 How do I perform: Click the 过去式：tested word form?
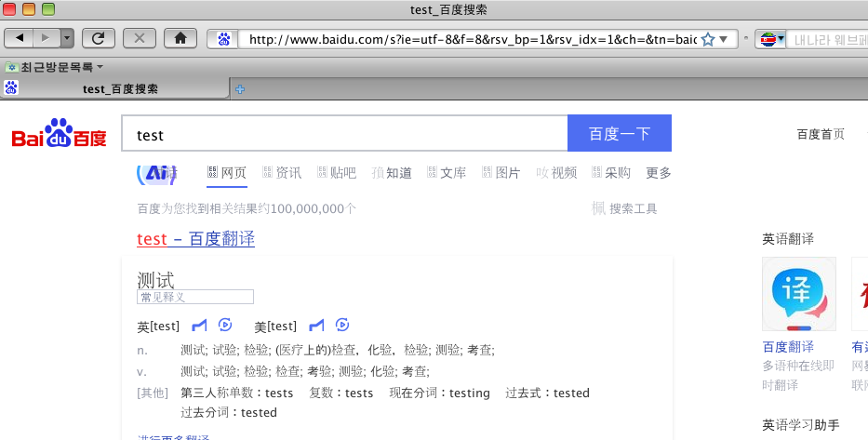click(x=547, y=393)
